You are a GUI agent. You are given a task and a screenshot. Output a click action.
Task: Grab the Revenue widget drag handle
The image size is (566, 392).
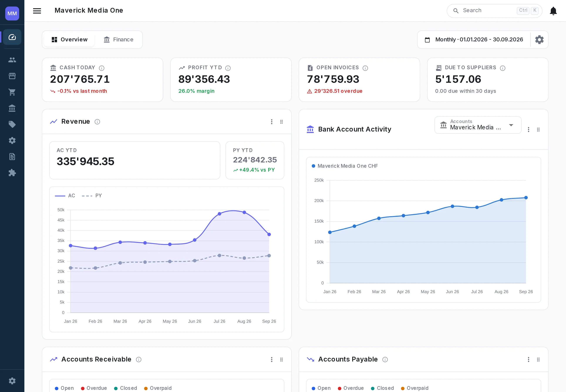tap(281, 122)
